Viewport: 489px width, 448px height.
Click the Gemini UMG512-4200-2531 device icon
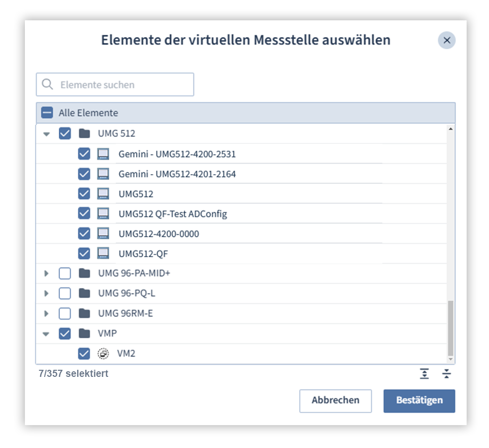[103, 154]
